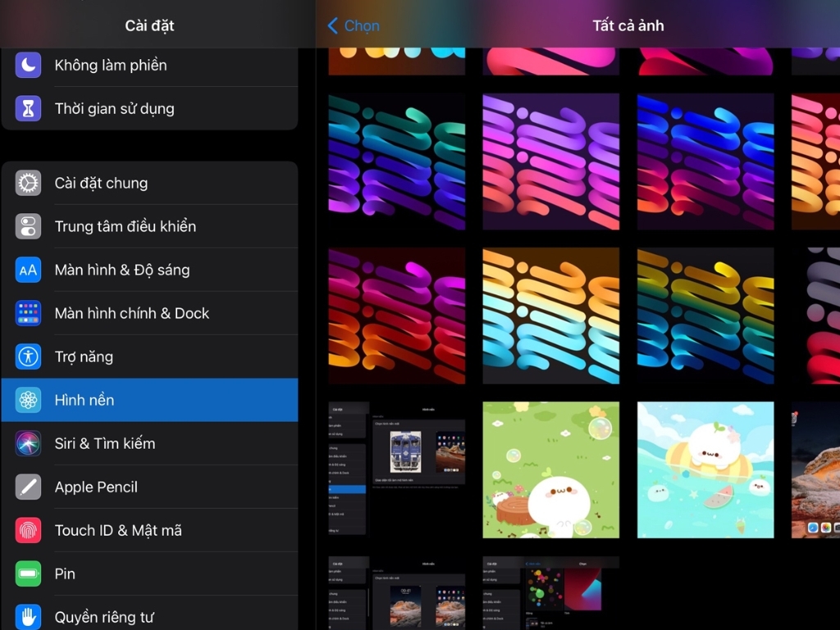Tap the Accessibility figure icon
The height and width of the screenshot is (630, 840).
pos(28,356)
